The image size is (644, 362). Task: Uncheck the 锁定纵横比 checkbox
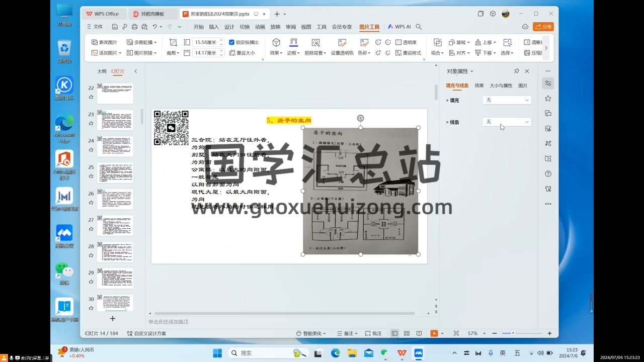point(231,43)
